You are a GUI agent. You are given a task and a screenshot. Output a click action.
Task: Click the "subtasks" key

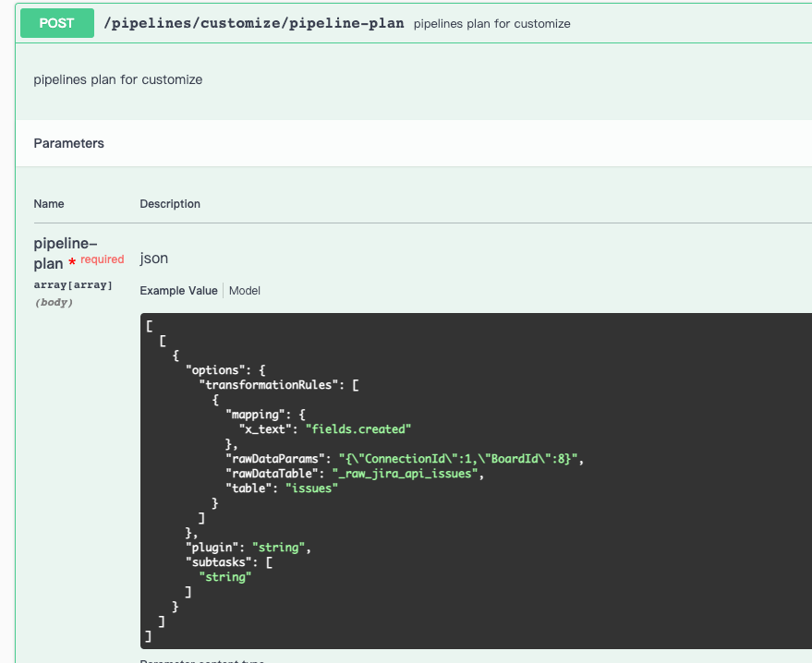click(x=219, y=562)
